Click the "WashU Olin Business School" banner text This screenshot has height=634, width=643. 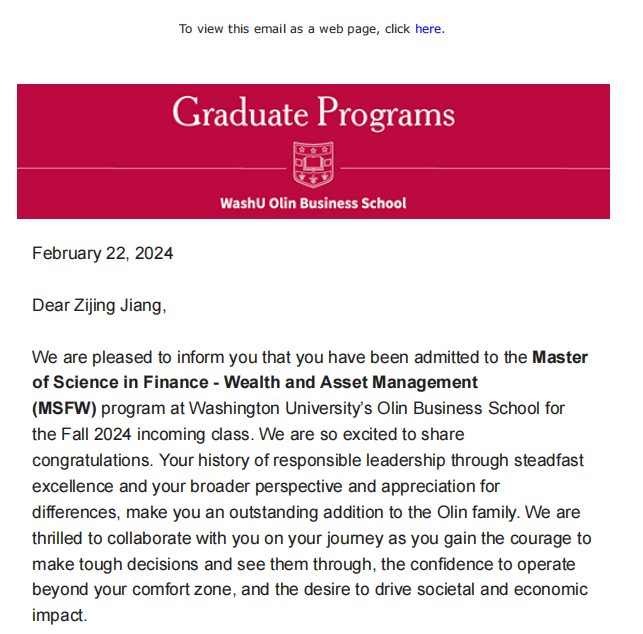pos(313,203)
